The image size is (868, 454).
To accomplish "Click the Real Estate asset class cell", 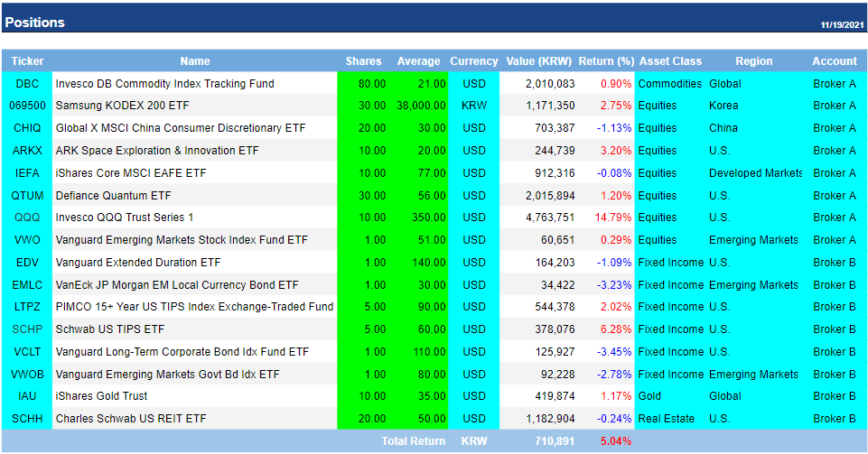I will click(667, 419).
